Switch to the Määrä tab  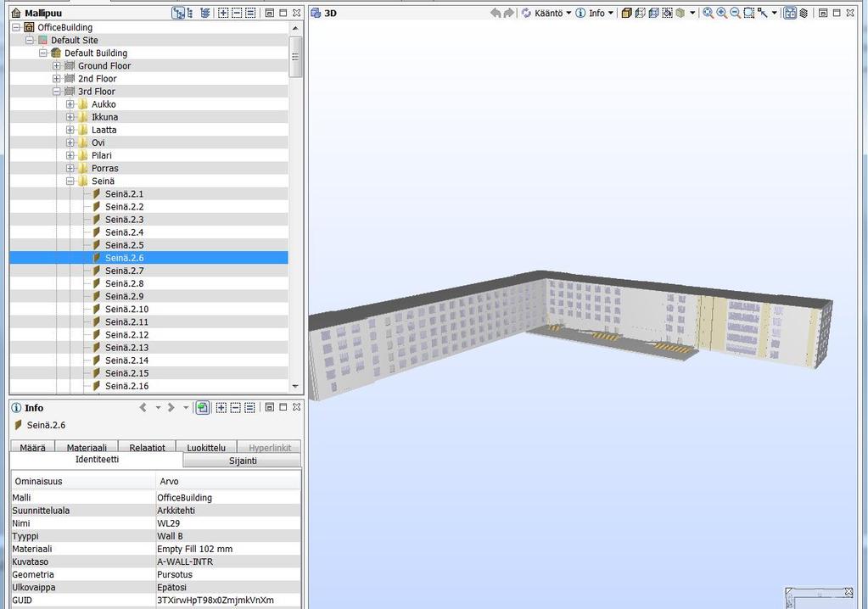[x=32, y=447]
